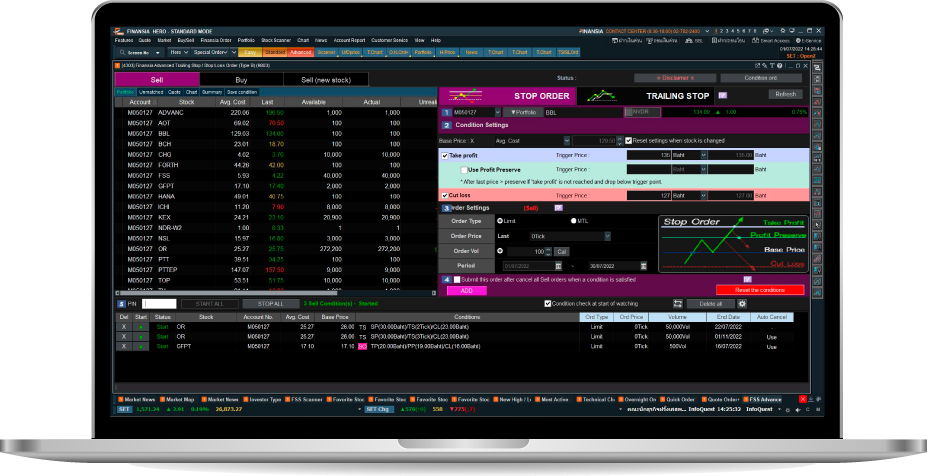927x476 pixels.
Task: Open the Disclaimer button
Action: [x=675, y=78]
